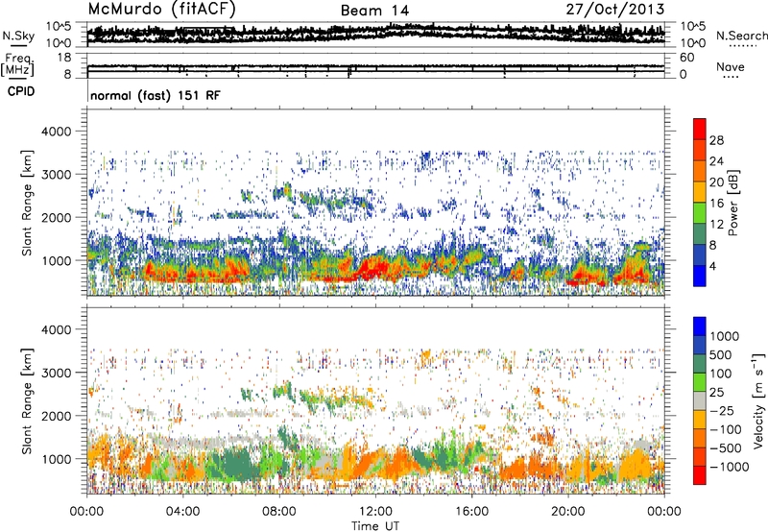Click the -1000 tick label on Velocity colorbar
The image size is (768, 532).
click(x=729, y=467)
